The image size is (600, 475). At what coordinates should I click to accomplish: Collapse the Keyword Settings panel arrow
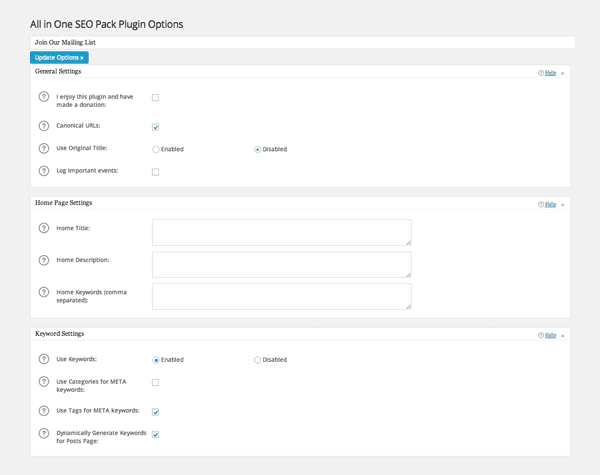pyautogui.click(x=562, y=336)
